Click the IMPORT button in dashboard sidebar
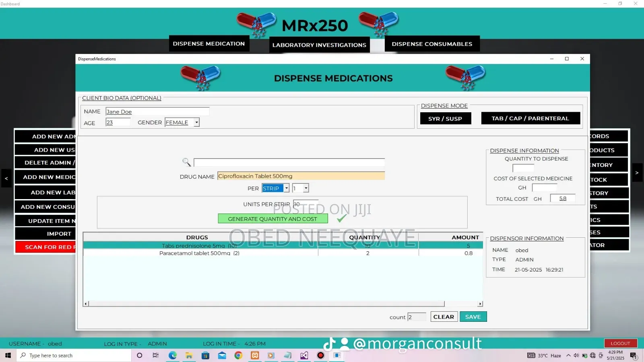The width and height of the screenshot is (644, 362). tap(45, 234)
